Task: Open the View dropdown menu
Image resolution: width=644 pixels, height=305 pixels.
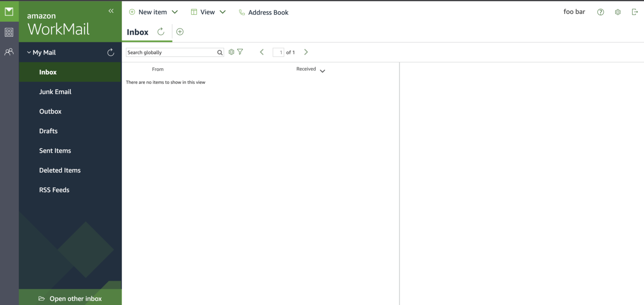Action: coord(223,12)
